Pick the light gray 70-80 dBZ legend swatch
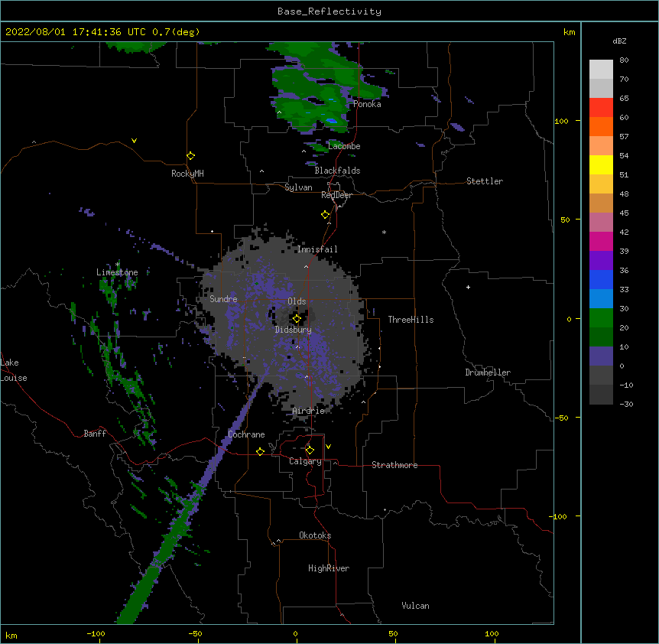 click(x=601, y=70)
